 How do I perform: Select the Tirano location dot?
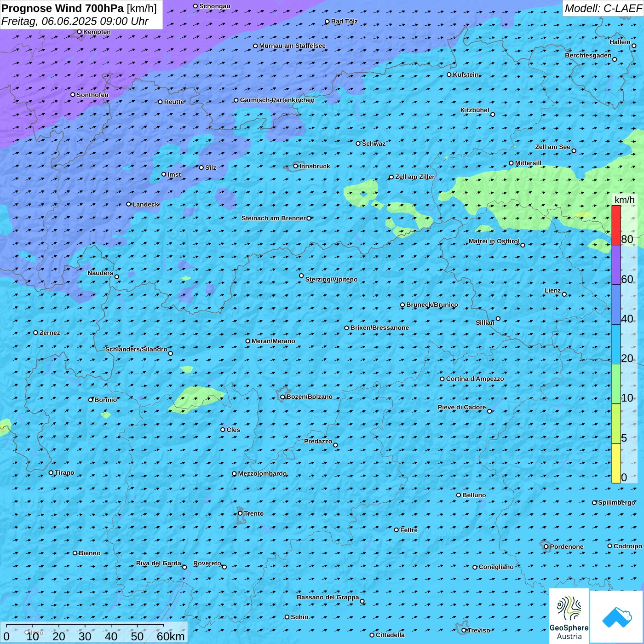[51, 472]
